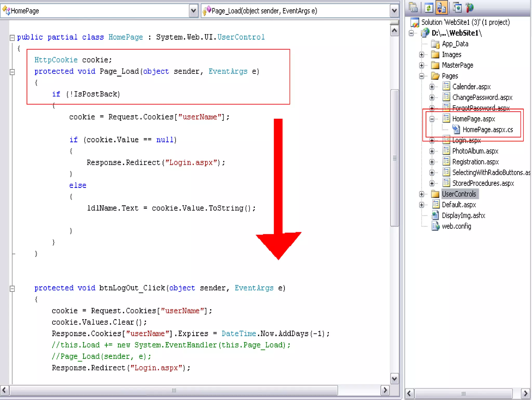532x400 pixels.
Task: Collapse the Page_Load method outlining region
Action: tap(12, 72)
